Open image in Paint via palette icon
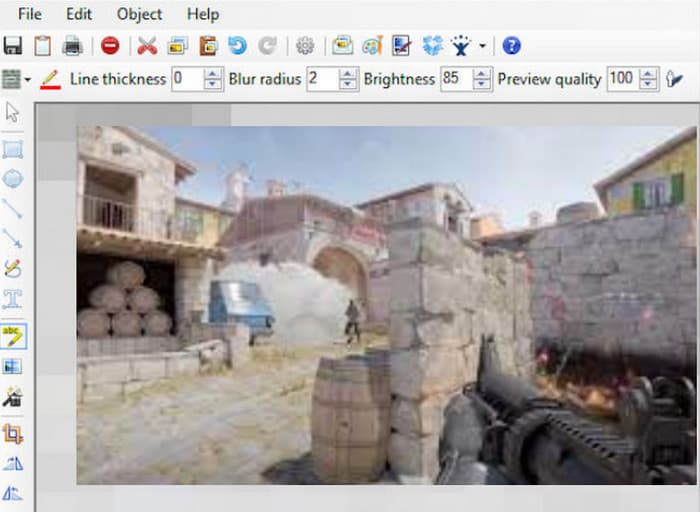This screenshot has width=700, height=512. [372, 46]
